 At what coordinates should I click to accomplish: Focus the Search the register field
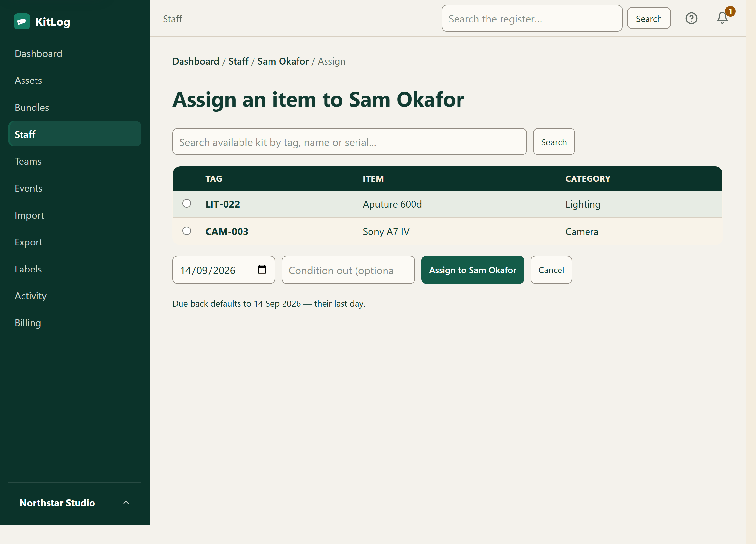coord(532,19)
